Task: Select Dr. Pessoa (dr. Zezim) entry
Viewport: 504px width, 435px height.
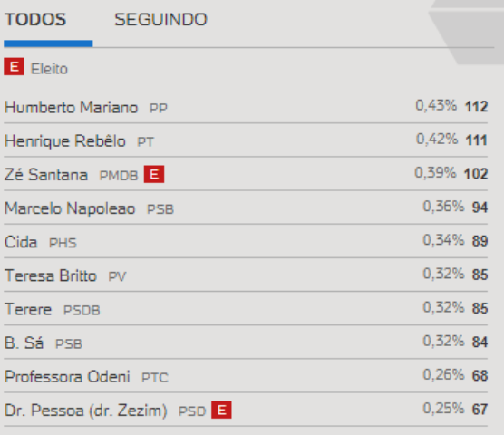Action: click(246, 411)
